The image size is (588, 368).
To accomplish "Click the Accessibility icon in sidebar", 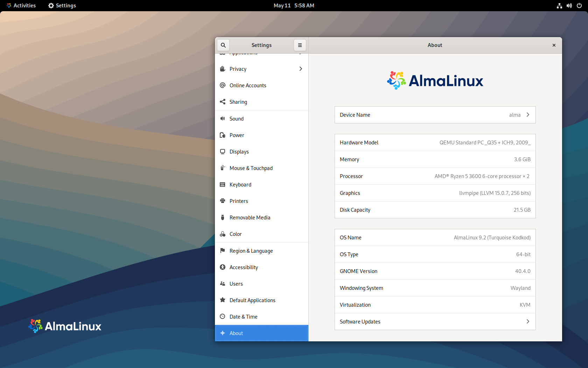I will click(x=223, y=267).
